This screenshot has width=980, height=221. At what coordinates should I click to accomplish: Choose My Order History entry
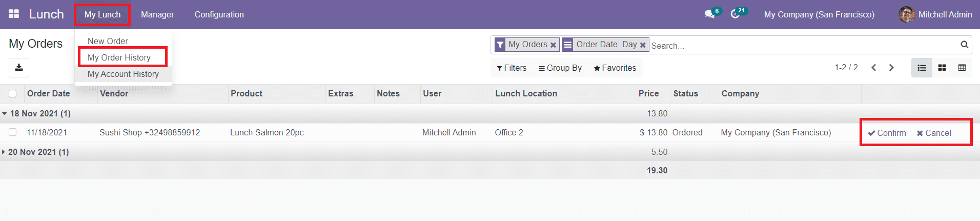point(119,57)
